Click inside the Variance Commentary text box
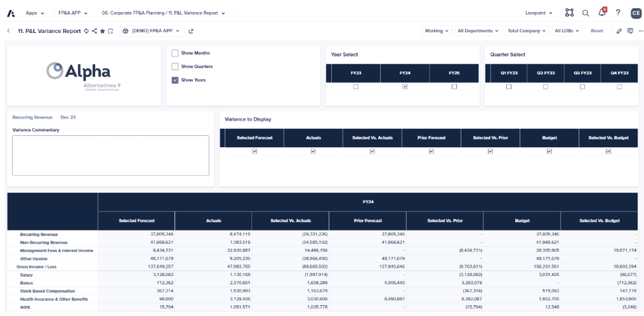Screen dimensions: 644x316 click(110, 155)
